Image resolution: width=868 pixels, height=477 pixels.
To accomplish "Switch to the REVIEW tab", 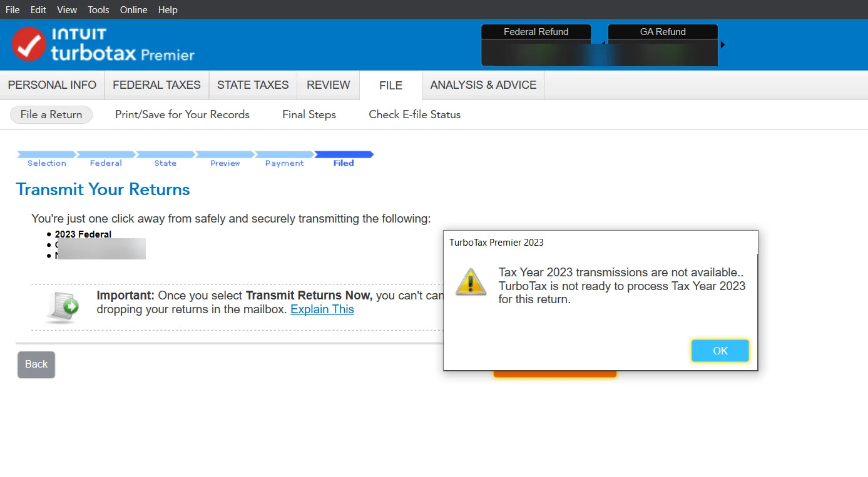I will click(x=329, y=85).
